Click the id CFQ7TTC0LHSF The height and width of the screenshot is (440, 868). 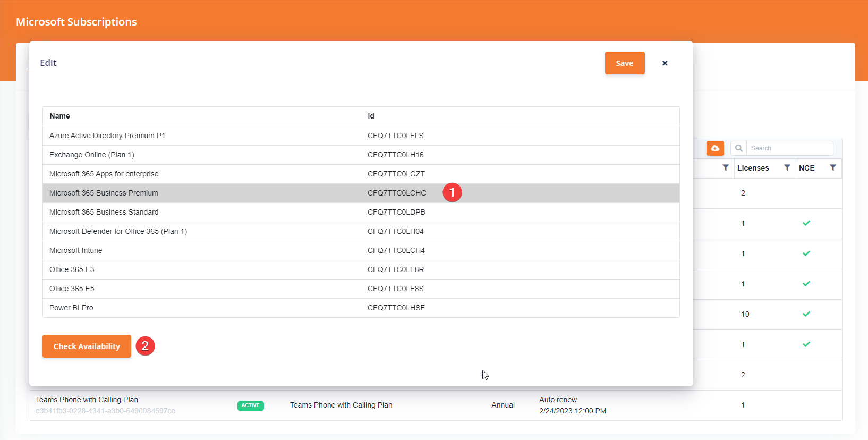pyautogui.click(x=396, y=308)
